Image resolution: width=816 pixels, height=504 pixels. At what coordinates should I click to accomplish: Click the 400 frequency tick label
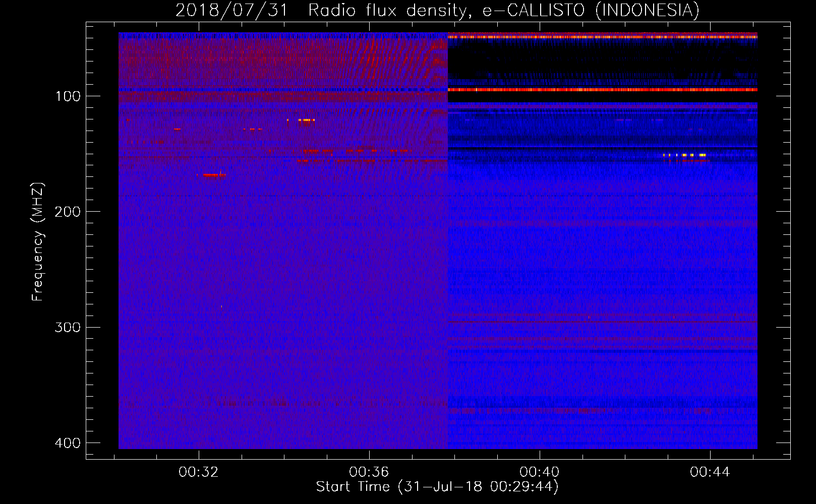(68, 443)
